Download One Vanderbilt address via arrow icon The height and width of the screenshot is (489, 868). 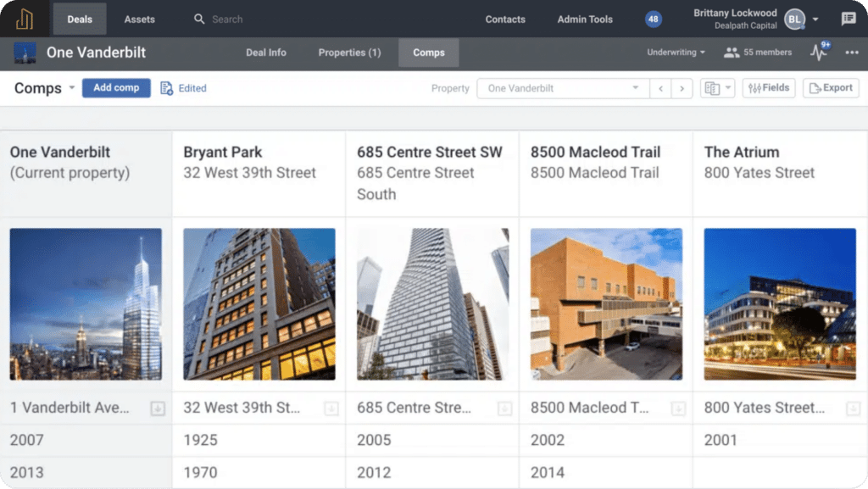point(157,408)
